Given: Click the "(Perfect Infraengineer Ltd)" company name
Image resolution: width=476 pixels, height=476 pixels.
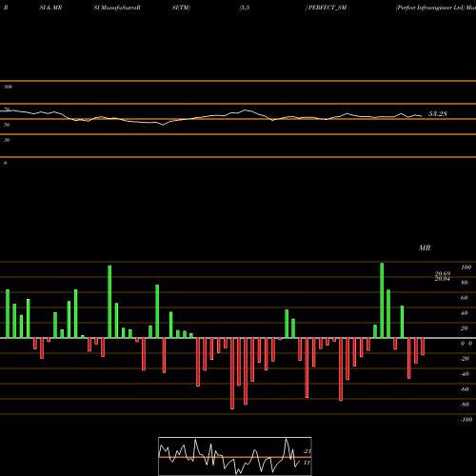Looking at the screenshot, I should [430, 8].
